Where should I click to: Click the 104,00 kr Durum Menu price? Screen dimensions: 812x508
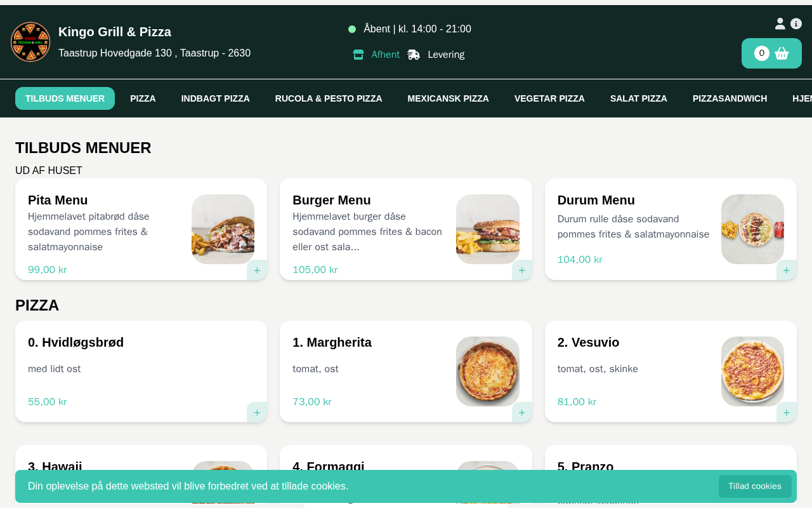pyautogui.click(x=580, y=260)
